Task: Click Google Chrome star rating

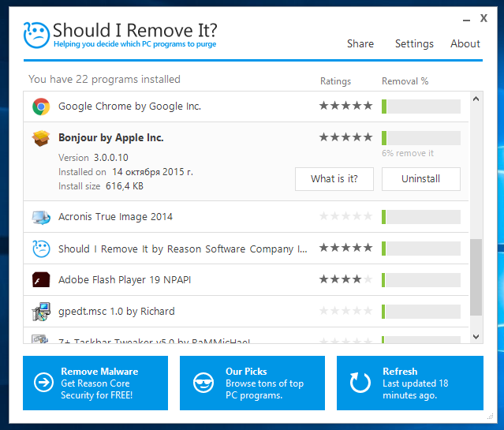Action: click(345, 106)
